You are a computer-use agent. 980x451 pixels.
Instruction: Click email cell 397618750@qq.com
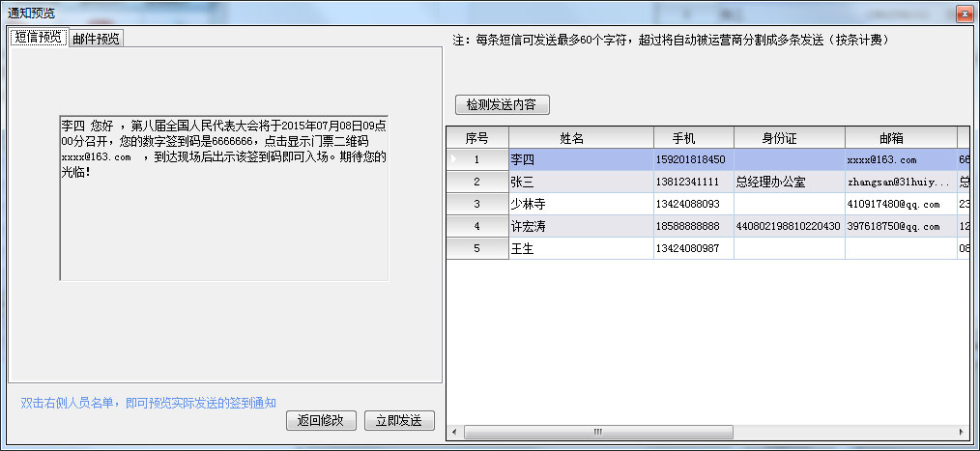click(x=901, y=226)
